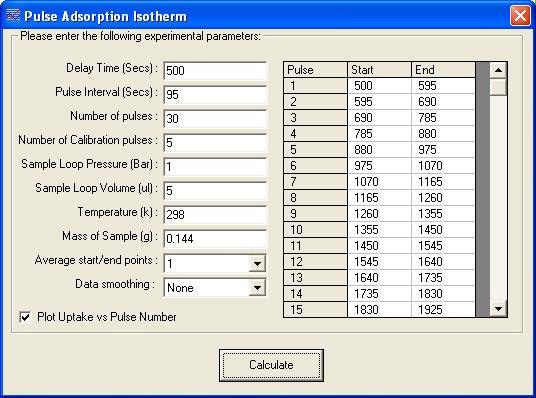Viewport: 536px width, 398px height.
Task: Click End cell 1450 of pulse 10
Action: click(x=443, y=229)
